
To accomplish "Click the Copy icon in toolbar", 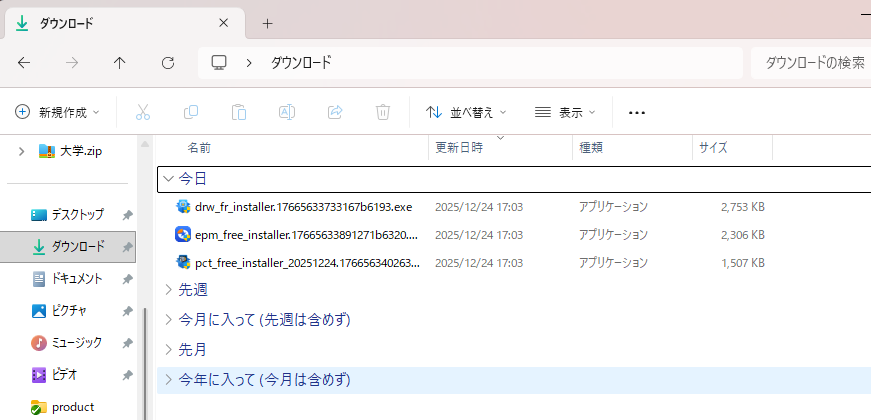I will point(191,112).
